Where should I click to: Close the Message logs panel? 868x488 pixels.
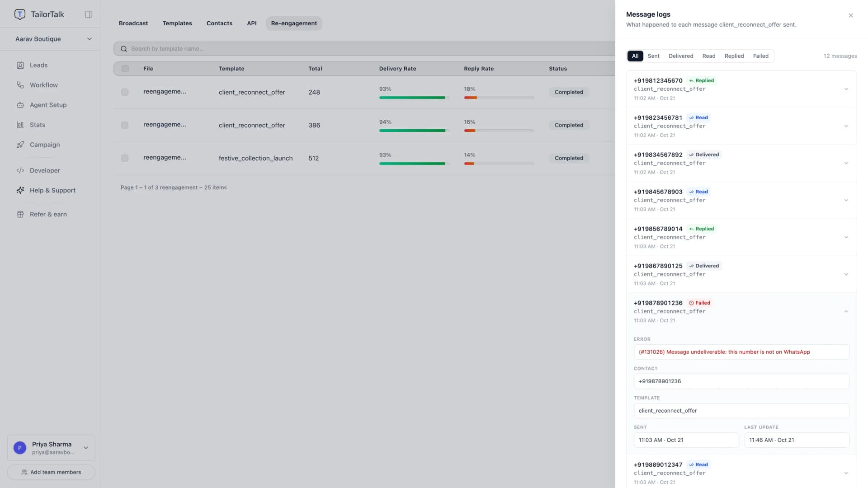pos(851,15)
